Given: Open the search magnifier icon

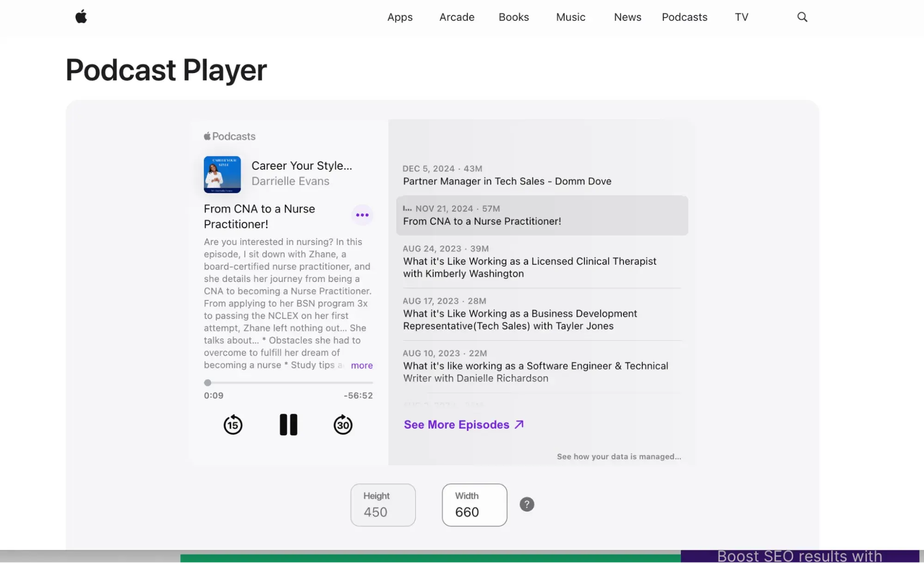Looking at the screenshot, I should coord(802,17).
